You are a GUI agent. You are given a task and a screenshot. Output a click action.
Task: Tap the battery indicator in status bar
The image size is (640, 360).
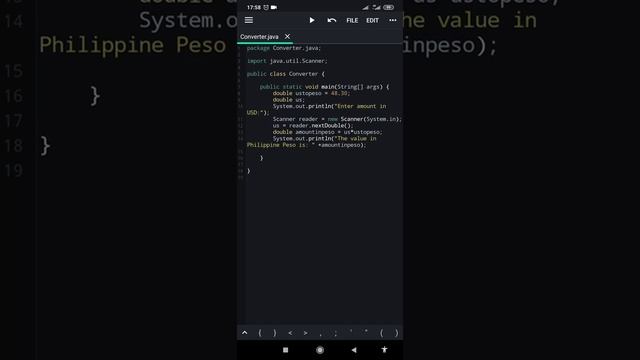point(389,7)
